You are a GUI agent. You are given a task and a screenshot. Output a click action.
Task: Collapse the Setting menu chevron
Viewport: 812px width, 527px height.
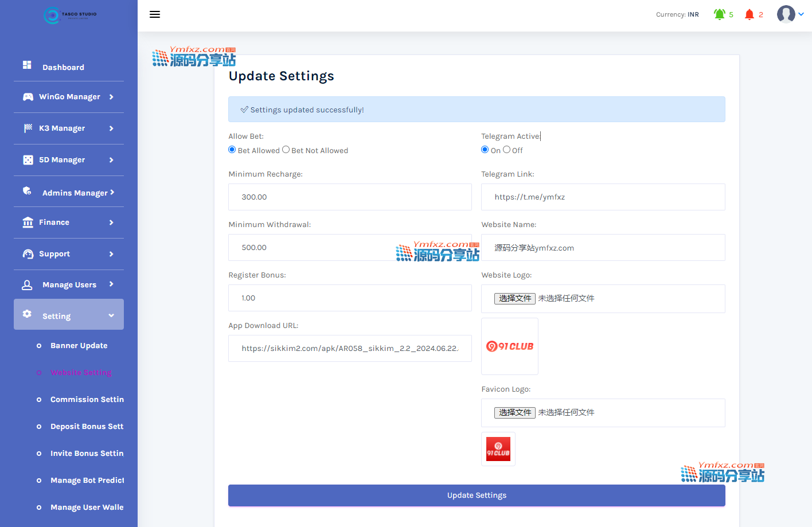point(111,315)
